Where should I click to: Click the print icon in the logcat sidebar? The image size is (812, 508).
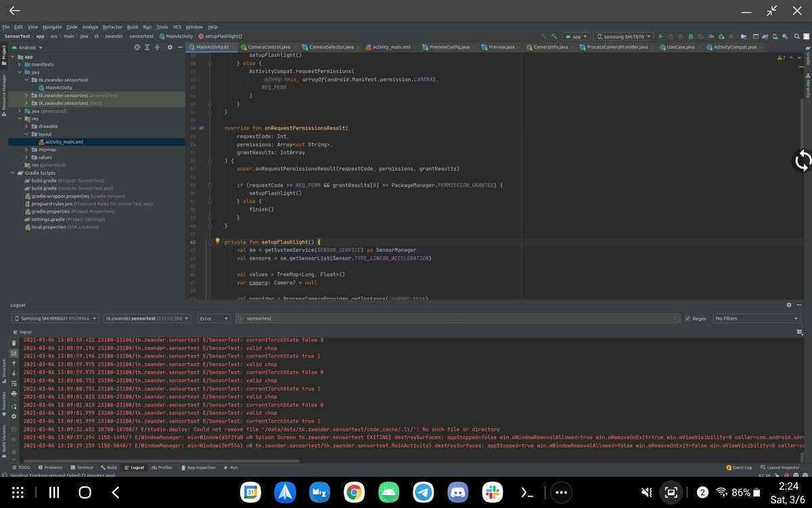click(14, 394)
